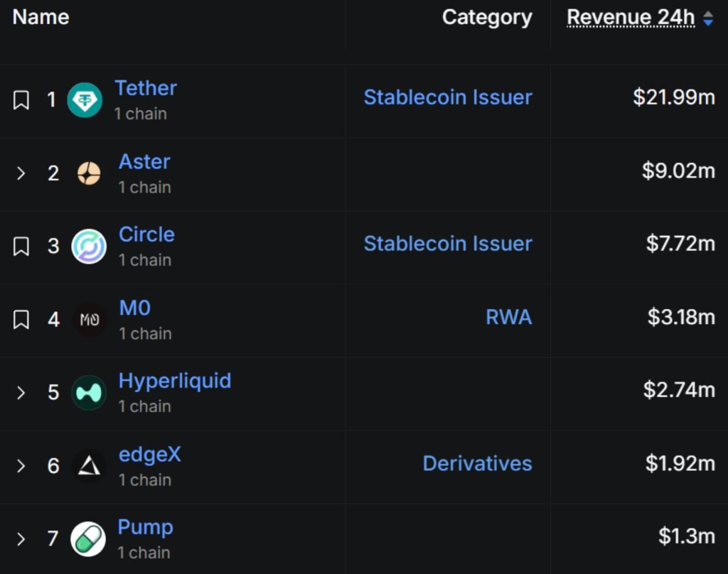This screenshot has width=728, height=574.
Task: Expand the edgeX row chevron
Action: (21, 466)
